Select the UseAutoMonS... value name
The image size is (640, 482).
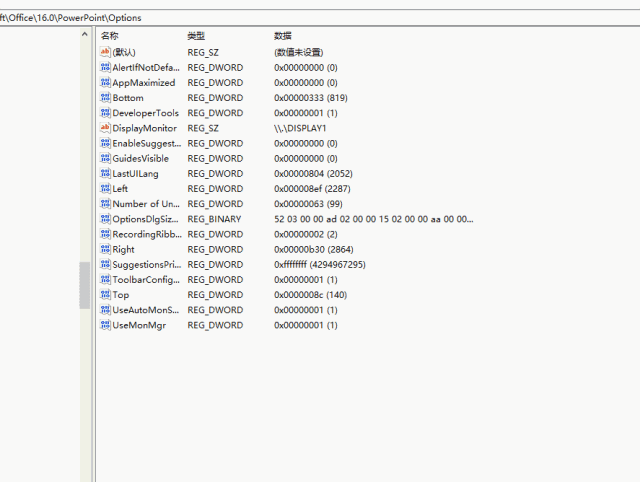(145, 310)
